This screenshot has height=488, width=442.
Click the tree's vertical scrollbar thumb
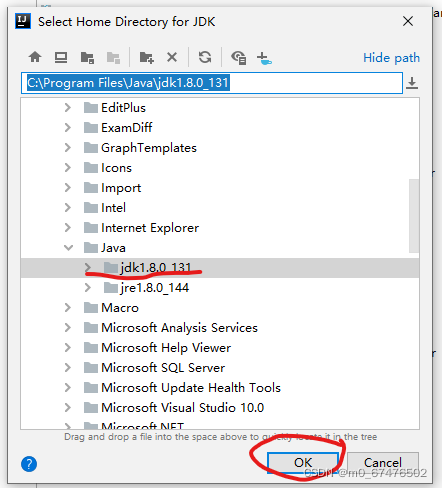[x=414, y=216]
